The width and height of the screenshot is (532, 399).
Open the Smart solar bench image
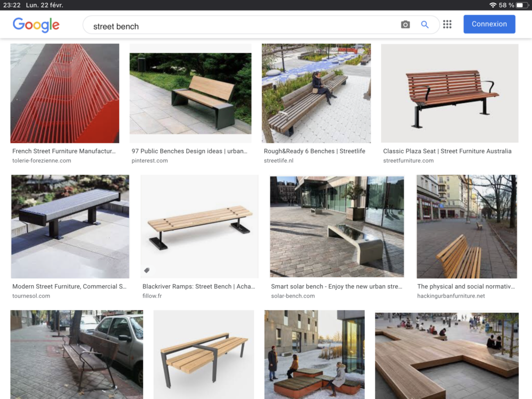337,227
